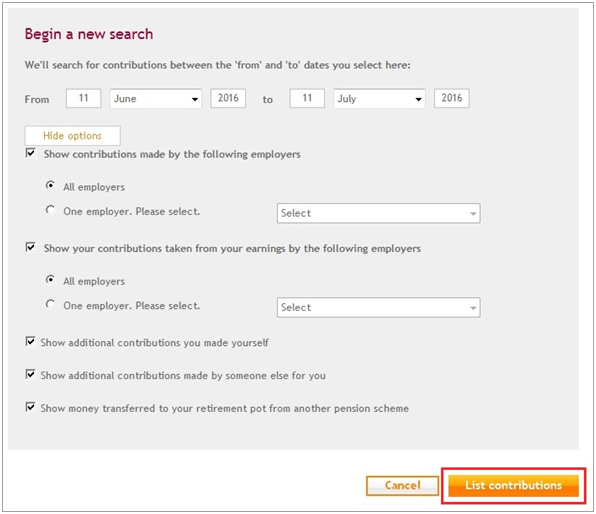Expand the second employer Select dropdown
The height and width of the screenshot is (514, 596).
pos(379,308)
